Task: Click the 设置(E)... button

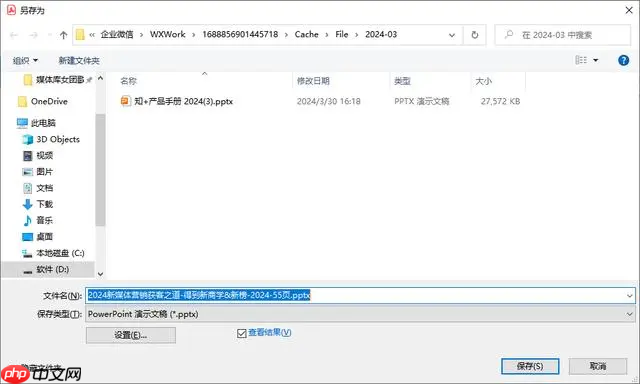Action: pos(131,335)
